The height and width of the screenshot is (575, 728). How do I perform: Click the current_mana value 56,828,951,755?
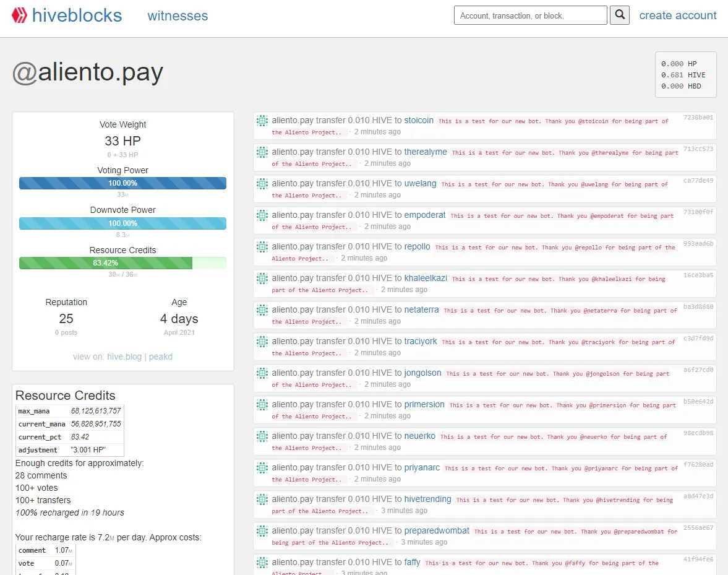(x=96, y=424)
